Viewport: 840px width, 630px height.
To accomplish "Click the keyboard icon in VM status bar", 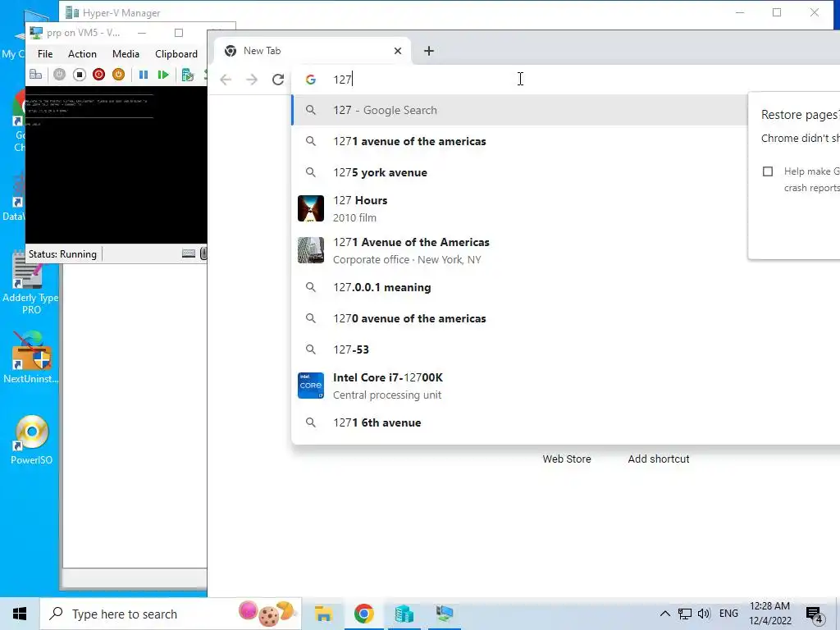I will [x=189, y=253].
